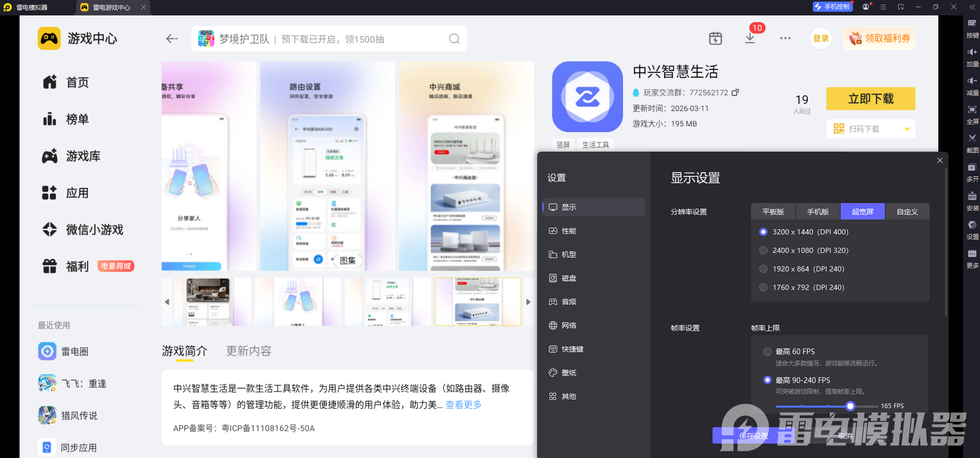Open the 其他 settings section
The width and height of the screenshot is (980, 458).
(594, 396)
